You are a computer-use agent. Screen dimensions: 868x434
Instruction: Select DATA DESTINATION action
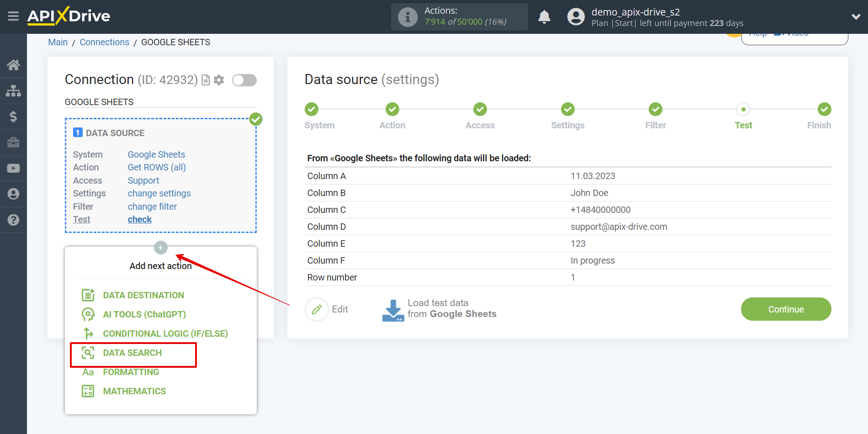143,295
